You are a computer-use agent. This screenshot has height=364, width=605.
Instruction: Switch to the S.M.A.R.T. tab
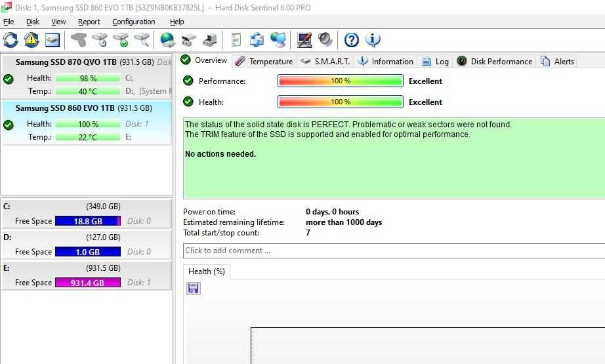coord(325,62)
